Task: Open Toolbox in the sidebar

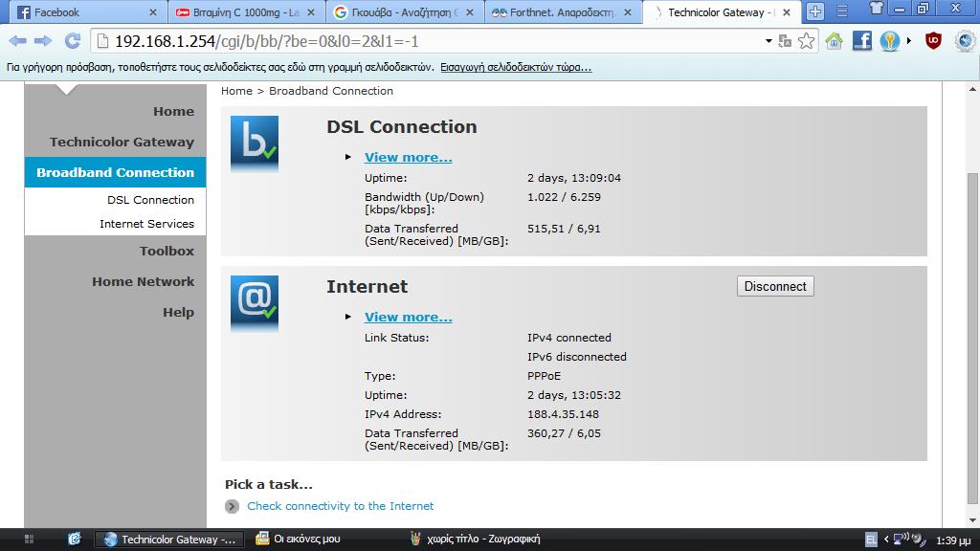Action: [x=167, y=251]
